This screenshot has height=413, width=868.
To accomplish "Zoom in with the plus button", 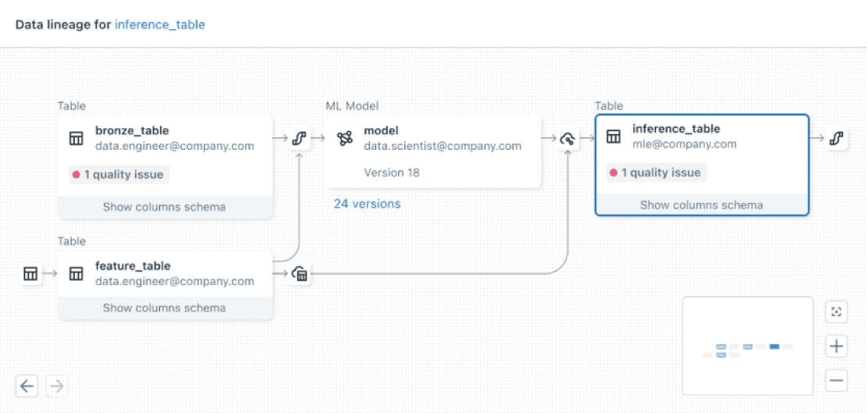I will point(836,346).
